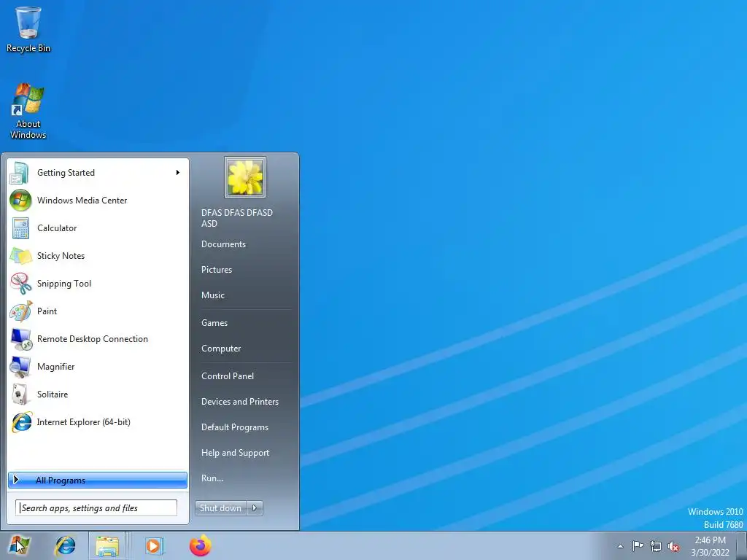
Task: Launch Windows Media Player from the taskbar
Action: [153, 545]
